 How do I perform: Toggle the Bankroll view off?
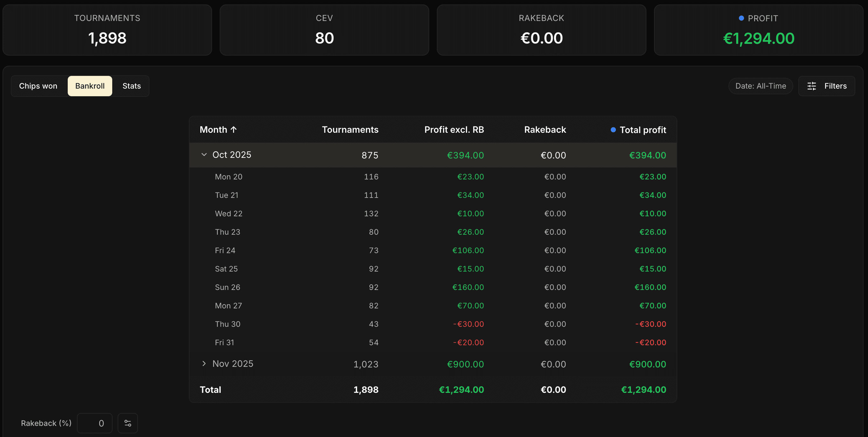pyautogui.click(x=90, y=86)
